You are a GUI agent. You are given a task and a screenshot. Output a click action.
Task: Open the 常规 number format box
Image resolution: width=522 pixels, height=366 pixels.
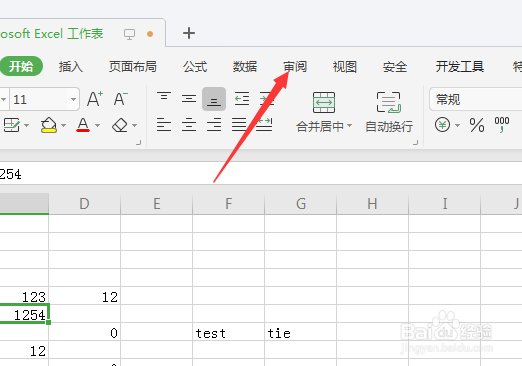point(476,99)
